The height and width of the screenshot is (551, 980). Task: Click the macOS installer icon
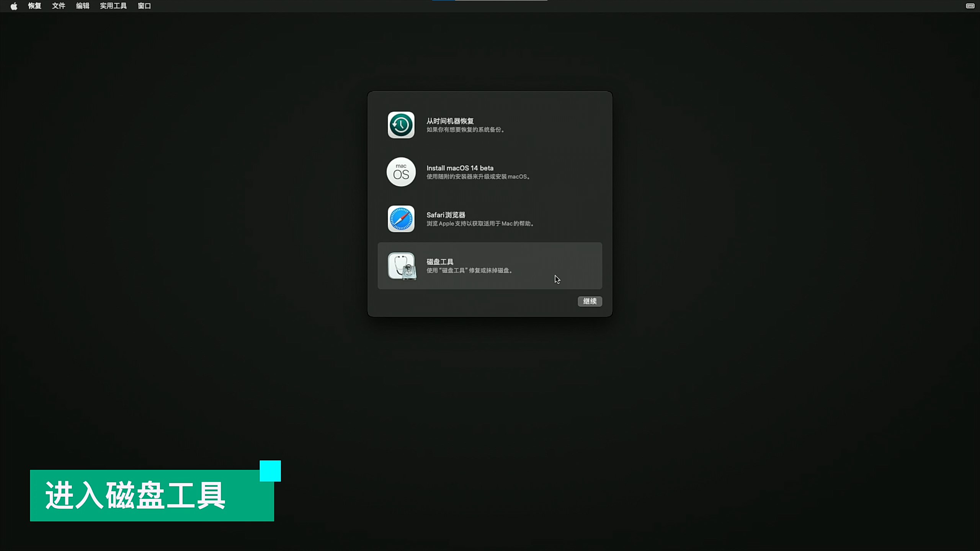(x=401, y=172)
